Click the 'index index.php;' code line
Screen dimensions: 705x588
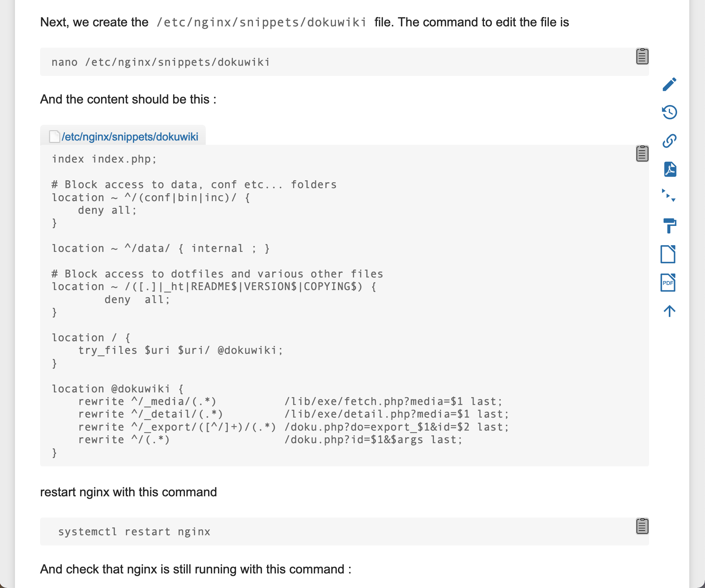[x=104, y=159]
